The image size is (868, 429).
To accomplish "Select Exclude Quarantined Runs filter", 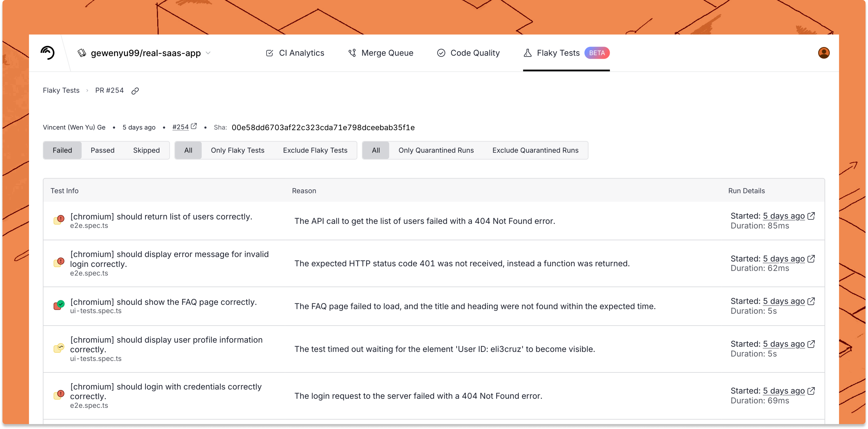I will [535, 150].
